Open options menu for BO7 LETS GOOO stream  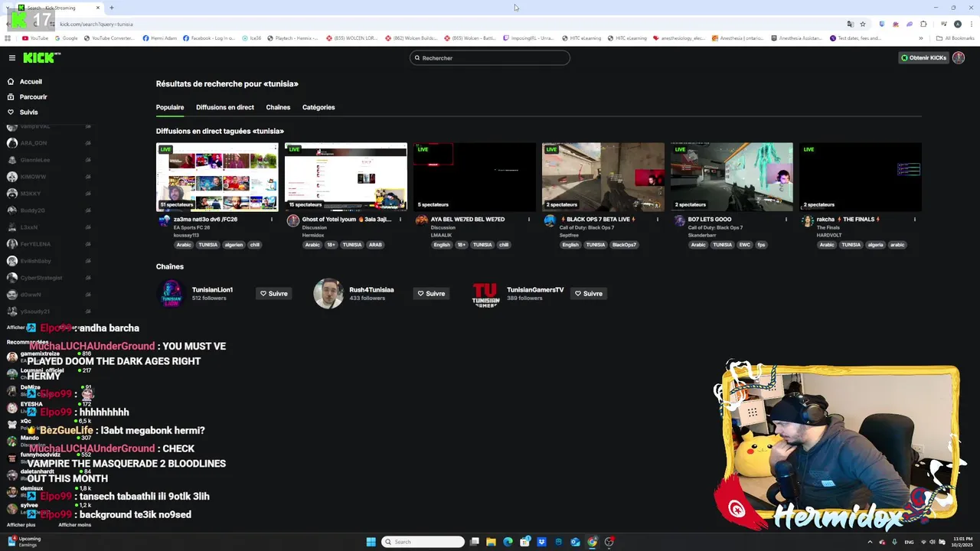tap(786, 220)
